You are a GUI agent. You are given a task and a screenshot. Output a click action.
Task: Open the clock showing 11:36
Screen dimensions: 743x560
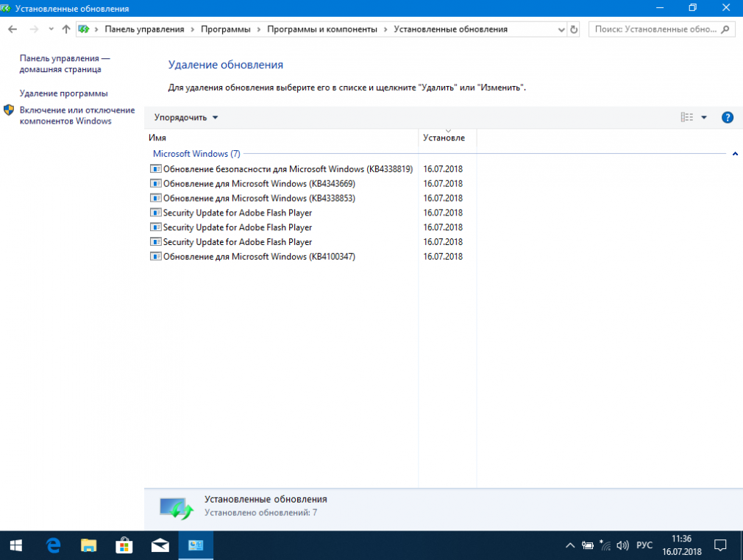[x=682, y=545]
